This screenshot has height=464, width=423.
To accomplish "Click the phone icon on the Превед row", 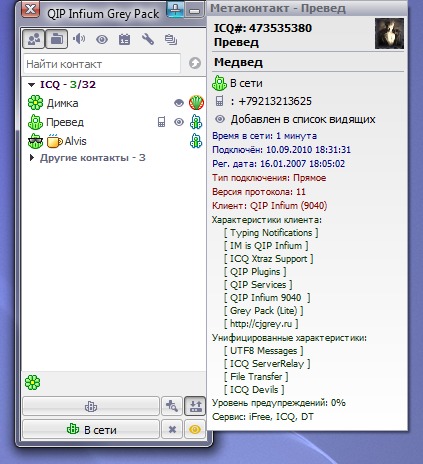I will tap(161, 122).
